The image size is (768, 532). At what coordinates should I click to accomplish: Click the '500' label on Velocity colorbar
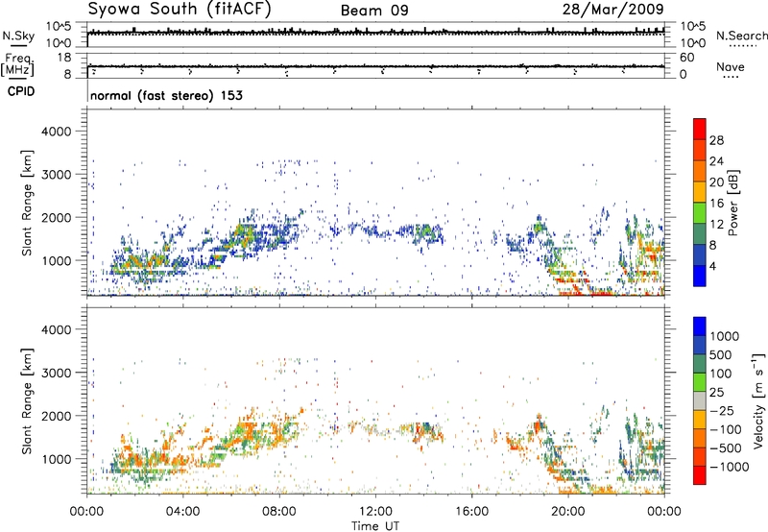pos(721,355)
